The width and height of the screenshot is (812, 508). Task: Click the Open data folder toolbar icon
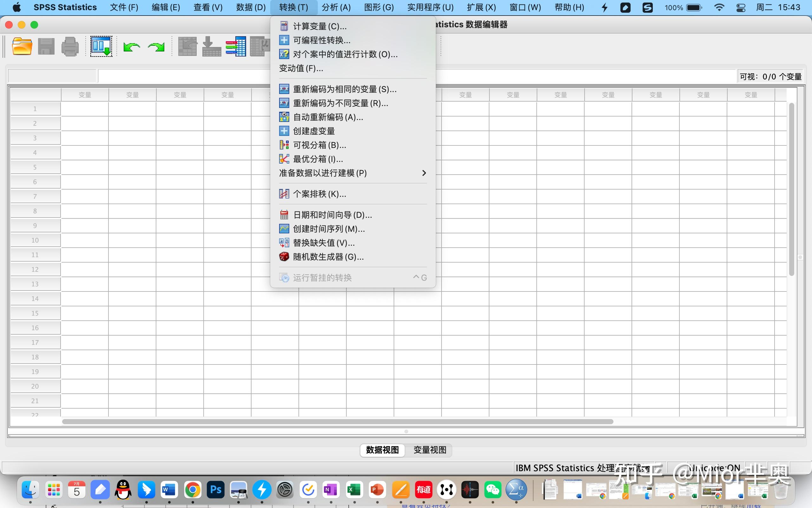22,46
